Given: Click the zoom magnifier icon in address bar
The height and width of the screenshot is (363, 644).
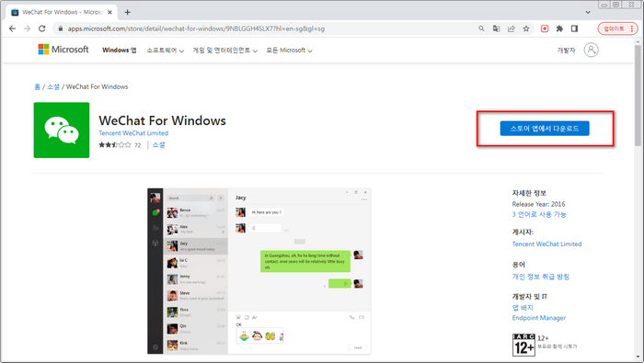Looking at the screenshot, I should pyautogui.click(x=481, y=28).
